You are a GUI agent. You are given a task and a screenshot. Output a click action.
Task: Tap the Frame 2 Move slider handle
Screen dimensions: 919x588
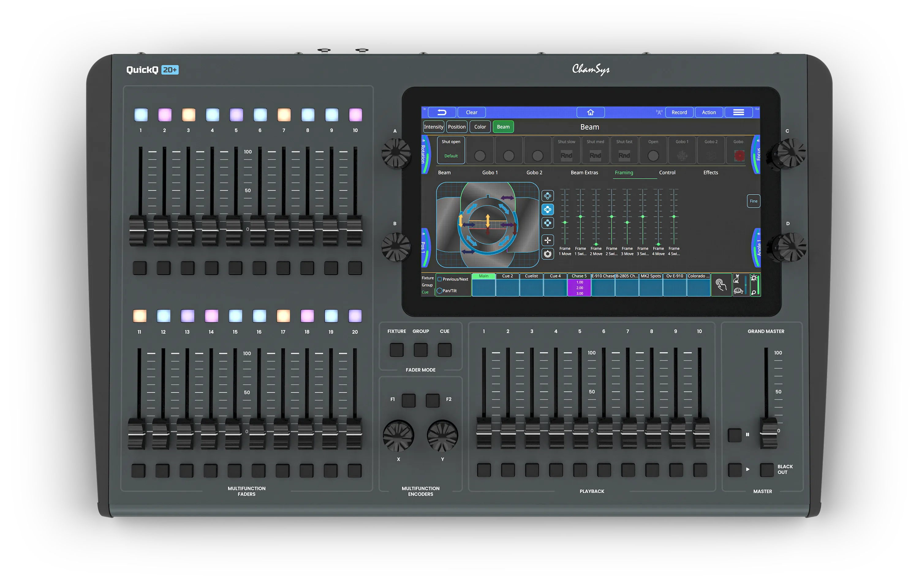(x=596, y=244)
